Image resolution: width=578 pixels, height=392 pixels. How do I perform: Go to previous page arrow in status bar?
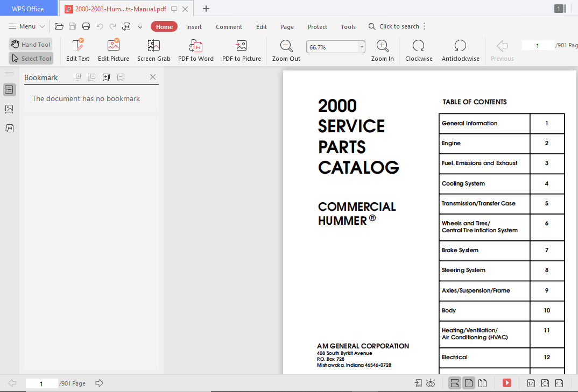(12, 383)
